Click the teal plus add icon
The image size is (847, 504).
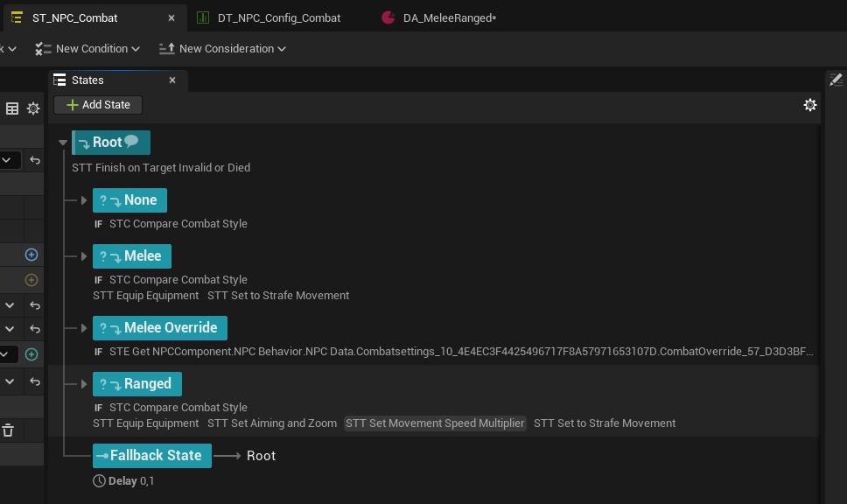coord(31,354)
